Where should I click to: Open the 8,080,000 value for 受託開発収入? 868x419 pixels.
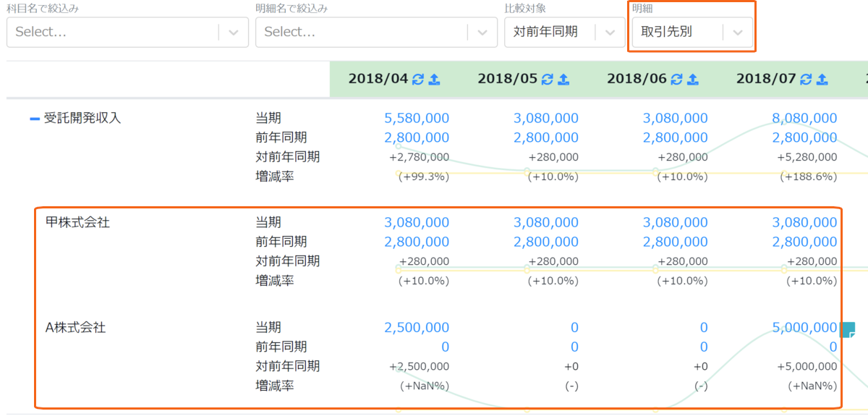coord(804,118)
